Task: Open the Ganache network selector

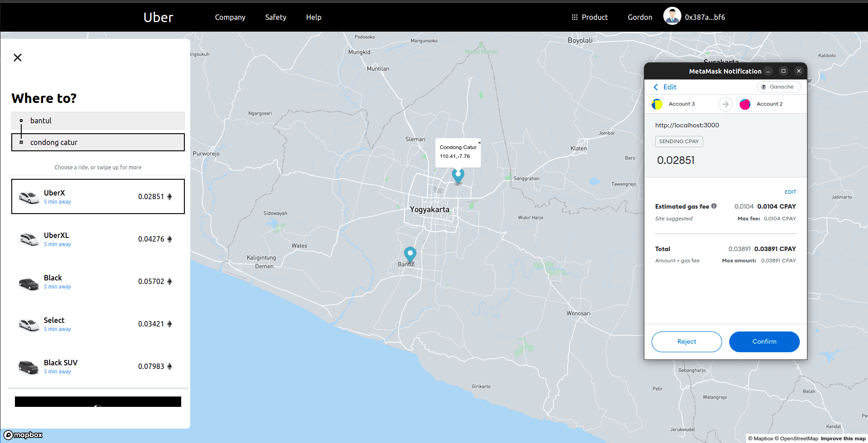Action: point(779,87)
